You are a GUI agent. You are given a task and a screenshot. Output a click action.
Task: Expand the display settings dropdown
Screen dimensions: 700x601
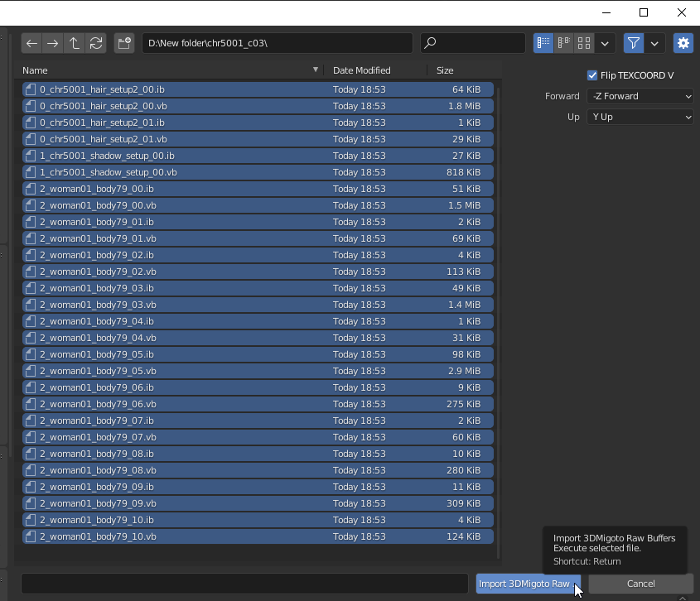pos(605,43)
